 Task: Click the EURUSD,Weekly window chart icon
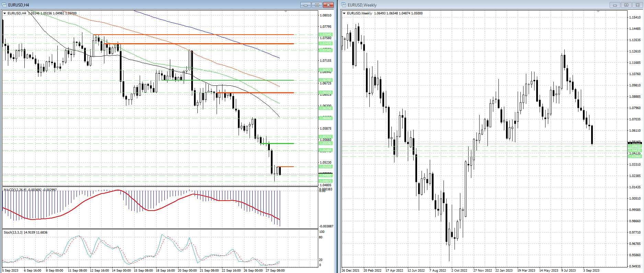pyautogui.click(x=344, y=5)
